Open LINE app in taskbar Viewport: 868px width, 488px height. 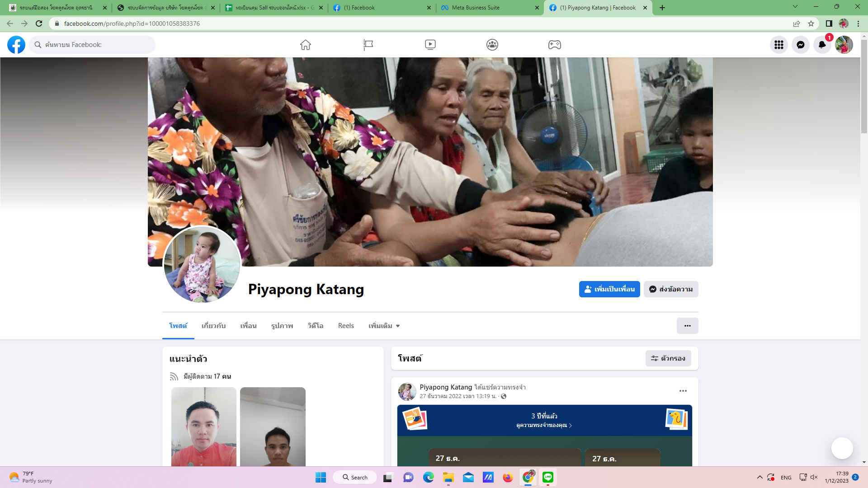[548, 477]
